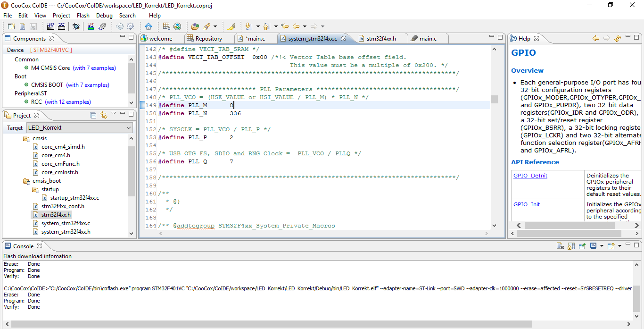This screenshot has width=644, height=329.
Task: Click the PLL_M value 8 in the editor
Action: 231,105
